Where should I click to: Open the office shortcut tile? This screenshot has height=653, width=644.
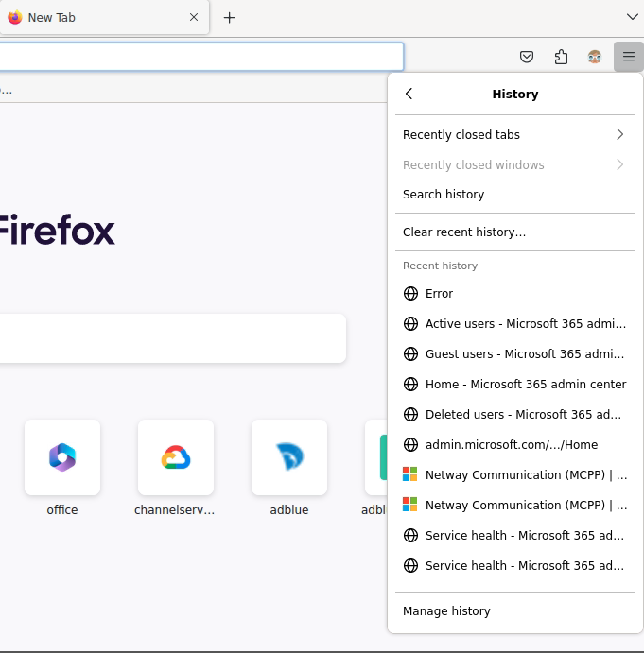(62, 458)
